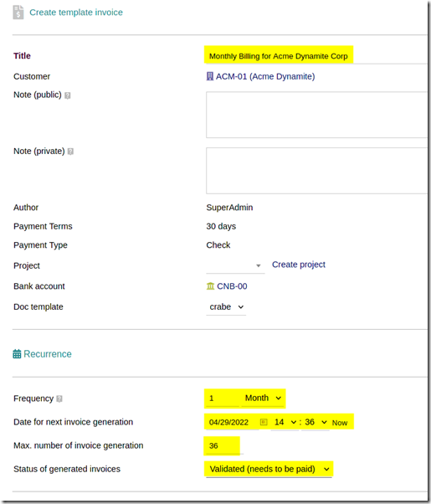The width and height of the screenshot is (431, 504).
Task: Click the Create project link
Action: coord(299,265)
